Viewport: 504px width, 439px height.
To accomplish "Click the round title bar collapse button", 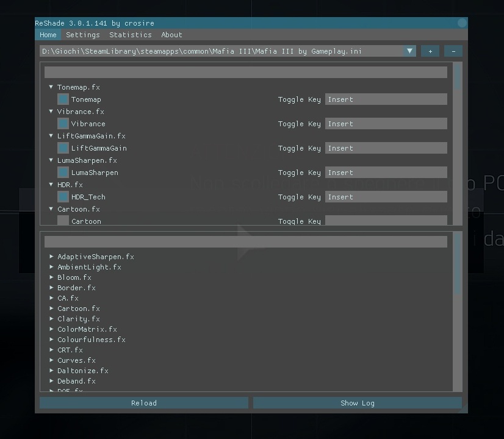I will coord(462,23).
